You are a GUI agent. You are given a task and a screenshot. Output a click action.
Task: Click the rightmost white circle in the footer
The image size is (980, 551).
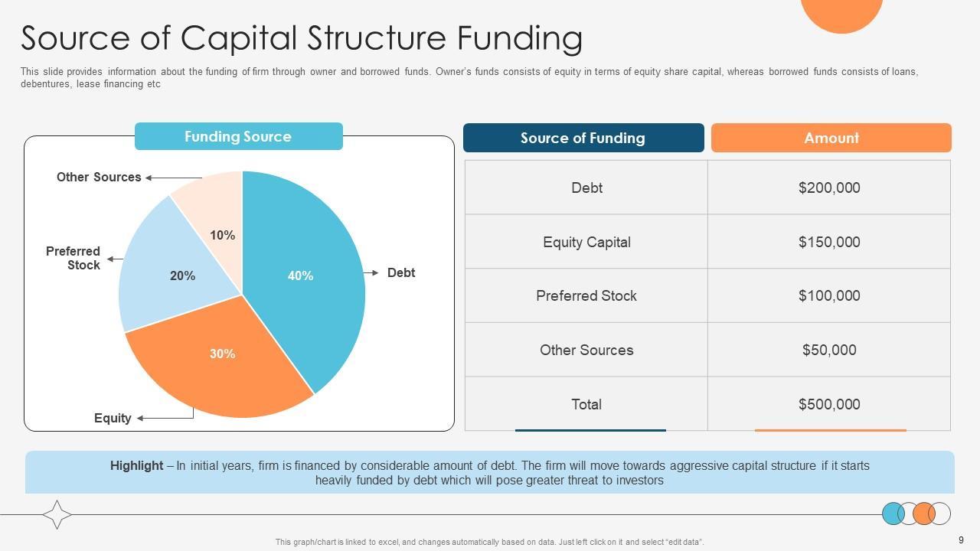click(x=943, y=514)
